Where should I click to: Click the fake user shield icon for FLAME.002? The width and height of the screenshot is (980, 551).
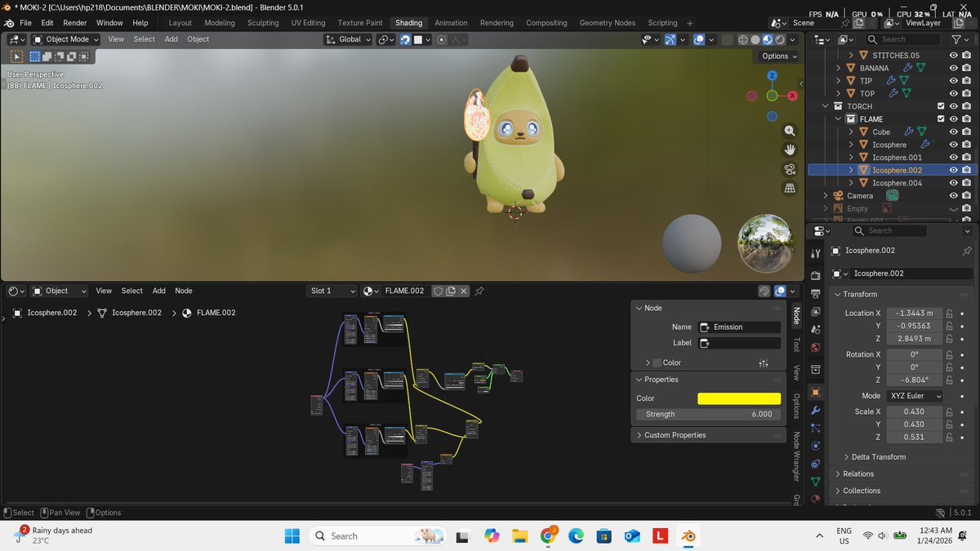coord(438,291)
